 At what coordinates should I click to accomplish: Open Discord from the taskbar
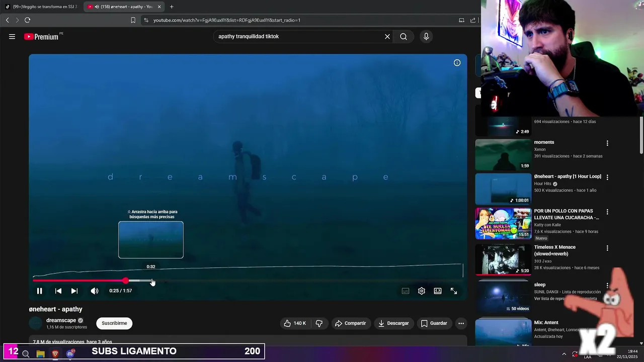pyautogui.click(x=70, y=354)
